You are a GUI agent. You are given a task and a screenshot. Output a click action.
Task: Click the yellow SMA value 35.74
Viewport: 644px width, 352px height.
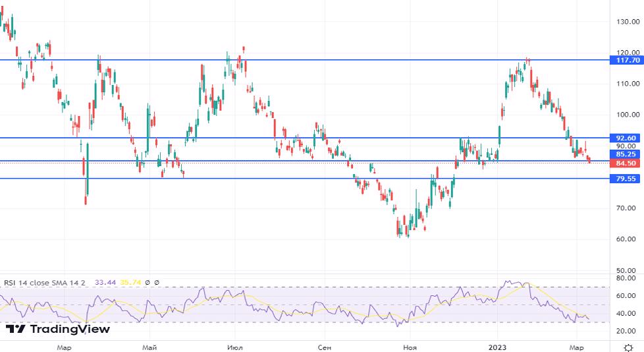tap(130, 282)
